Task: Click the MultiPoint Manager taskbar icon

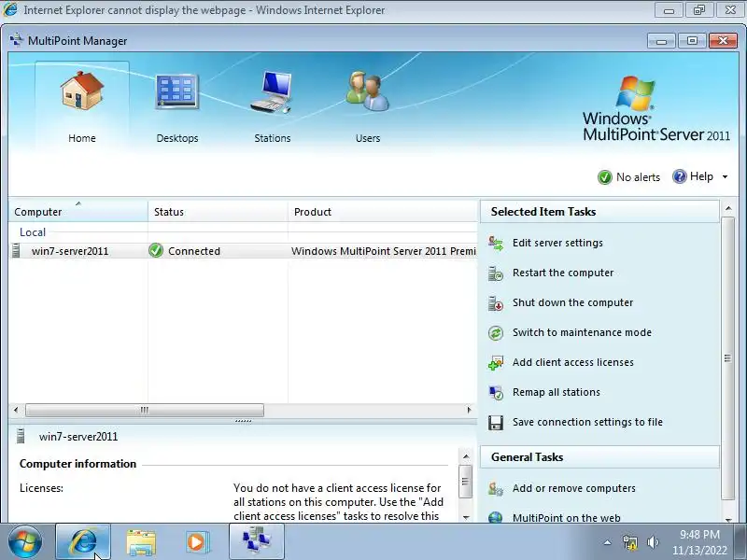Action: click(257, 542)
